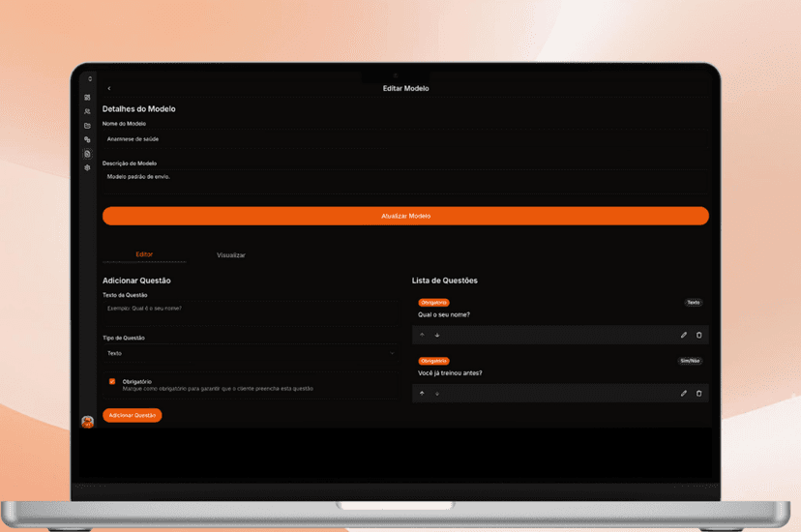Select the Editar tab

coord(144,254)
